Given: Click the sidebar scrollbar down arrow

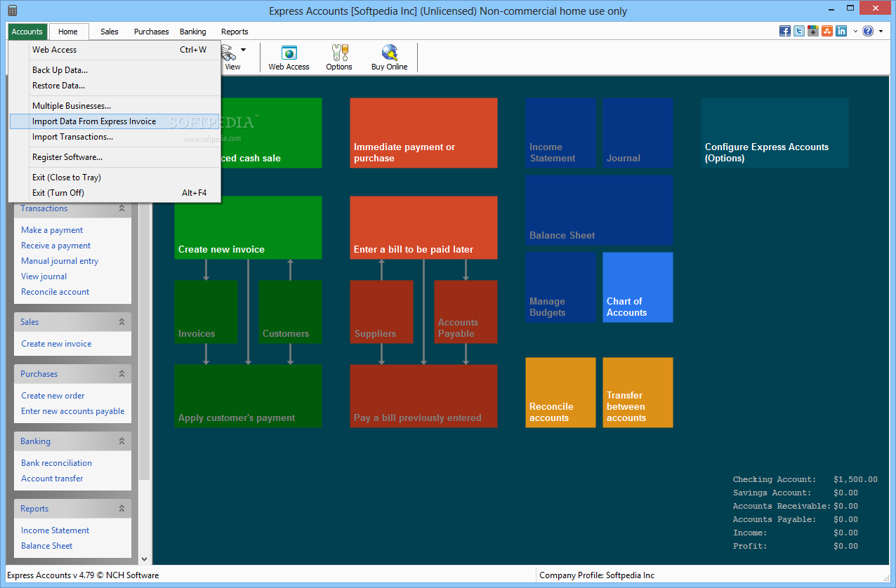Looking at the screenshot, I should click(144, 559).
